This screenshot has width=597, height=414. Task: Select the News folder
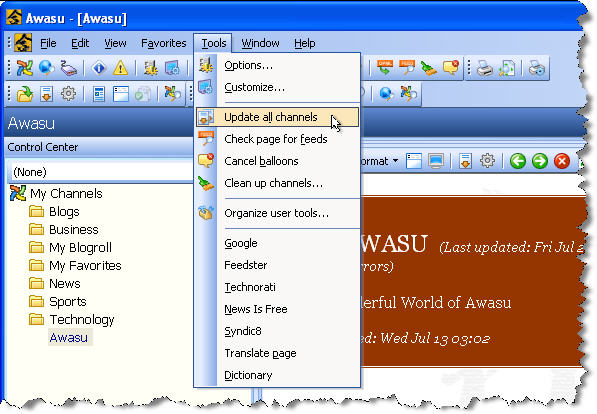pos(65,284)
